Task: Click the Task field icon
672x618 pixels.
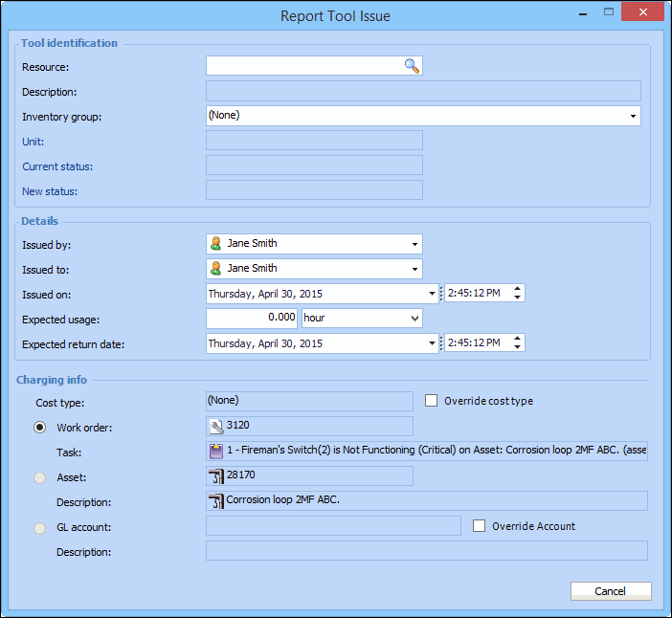Action: tap(216, 452)
